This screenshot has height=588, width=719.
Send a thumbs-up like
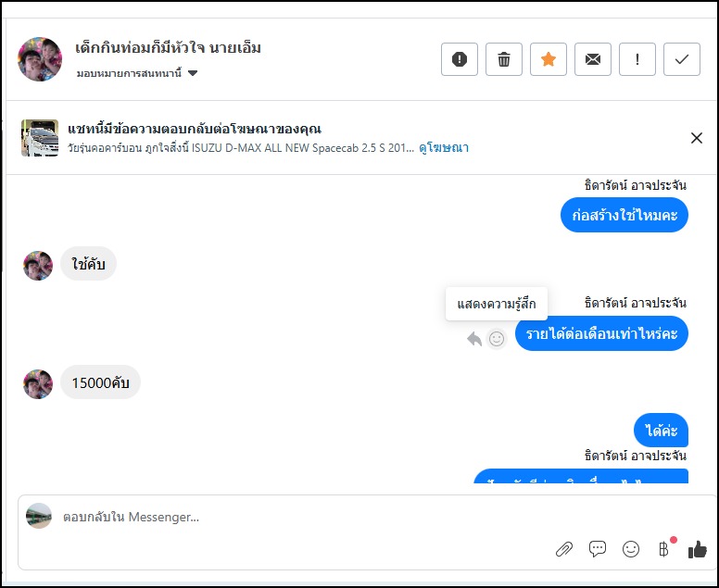click(697, 549)
